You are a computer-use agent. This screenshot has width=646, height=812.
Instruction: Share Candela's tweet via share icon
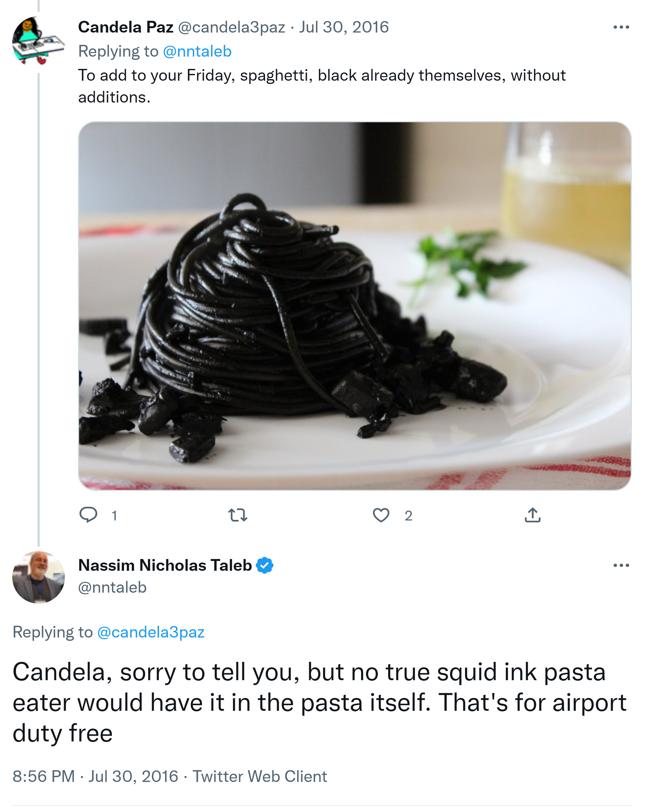532,515
